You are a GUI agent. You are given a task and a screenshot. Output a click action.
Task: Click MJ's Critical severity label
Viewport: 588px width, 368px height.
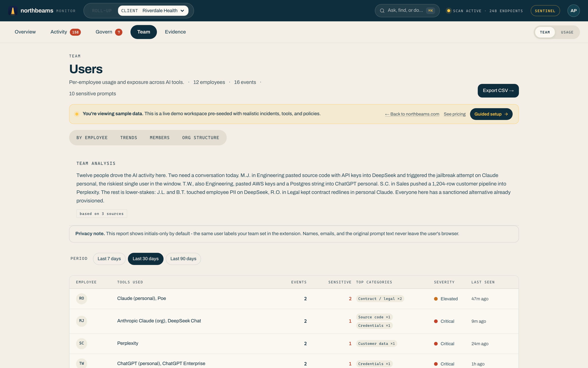pyautogui.click(x=444, y=321)
